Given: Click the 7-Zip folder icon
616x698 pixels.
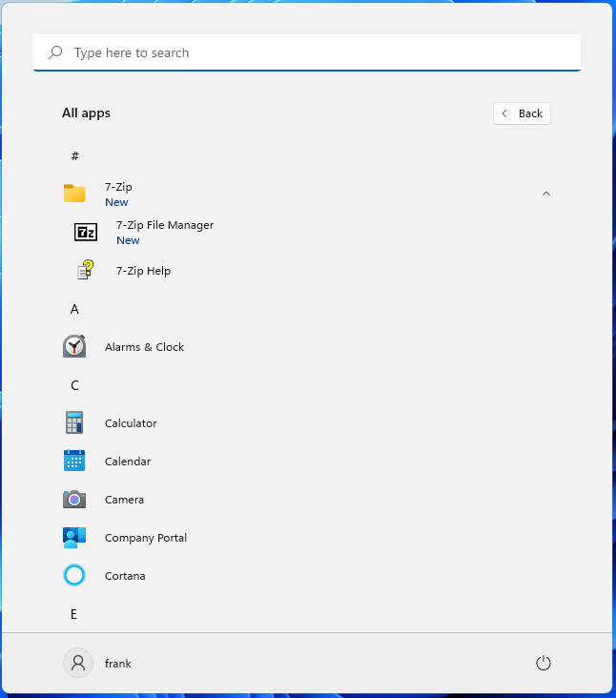Looking at the screenshot, I should pyautogui.click(x=74, y=194).
